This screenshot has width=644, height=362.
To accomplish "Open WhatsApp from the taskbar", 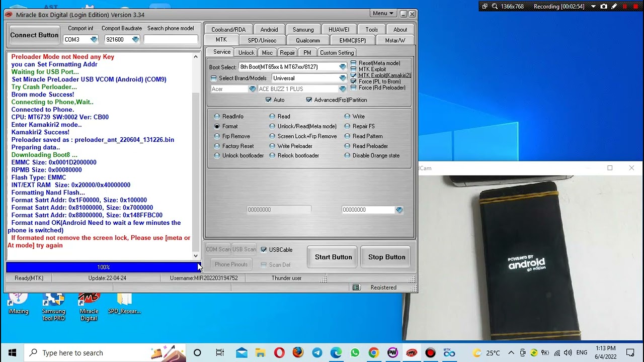I will 355,352.
